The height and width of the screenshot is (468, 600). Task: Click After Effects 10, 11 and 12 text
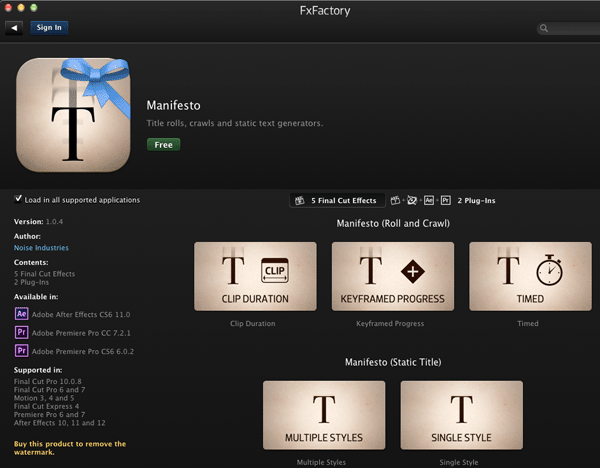tap(59, 423)
